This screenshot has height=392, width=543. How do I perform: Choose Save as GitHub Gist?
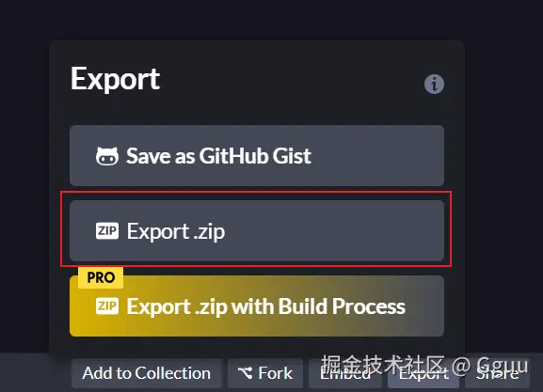257,156
